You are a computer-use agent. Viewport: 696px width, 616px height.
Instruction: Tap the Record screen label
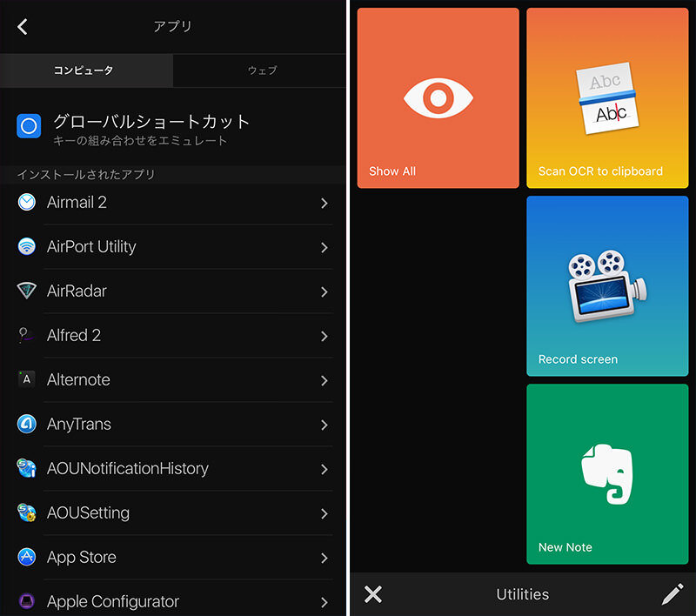click(x=578, y=359)
